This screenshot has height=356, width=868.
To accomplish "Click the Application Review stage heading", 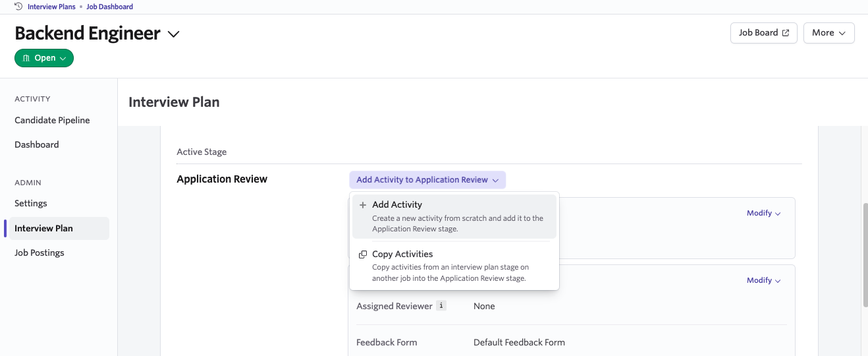I will pos(222,179).
